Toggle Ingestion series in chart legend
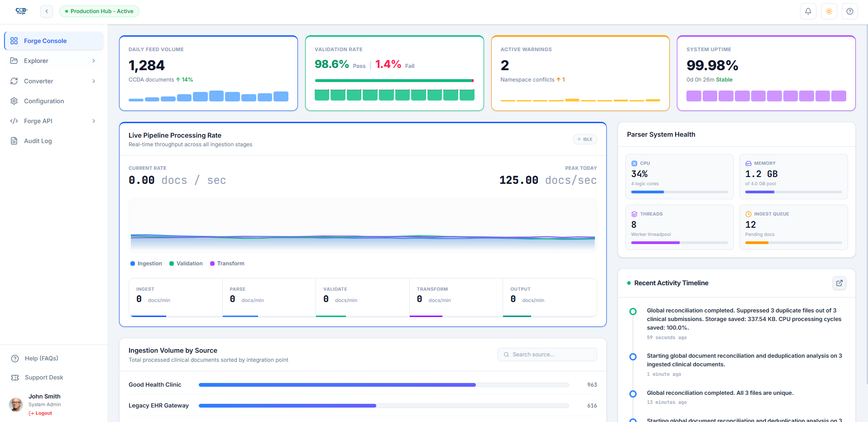868x422 pixels. (146, 264)
